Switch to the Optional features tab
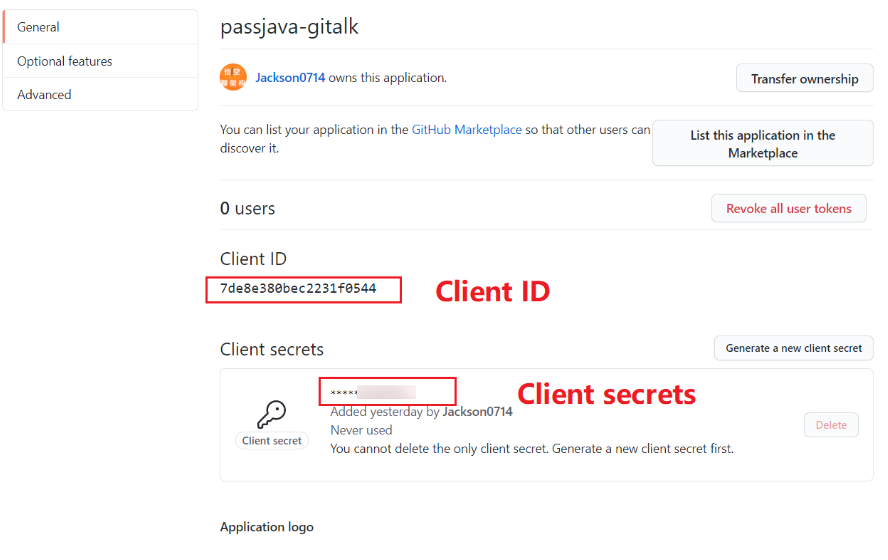The width and height of the screenshot is (888, 560). pyautogui.click(x=65, y=61)
